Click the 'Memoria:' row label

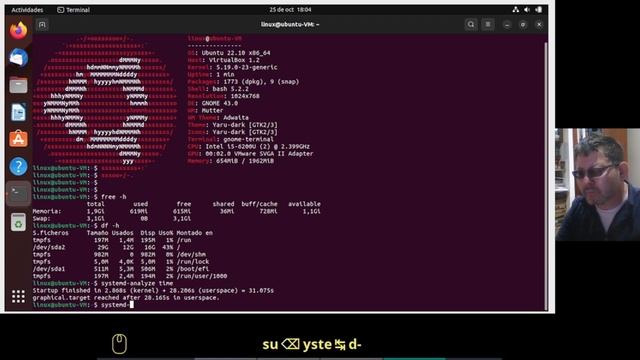[x=47, y=211]
